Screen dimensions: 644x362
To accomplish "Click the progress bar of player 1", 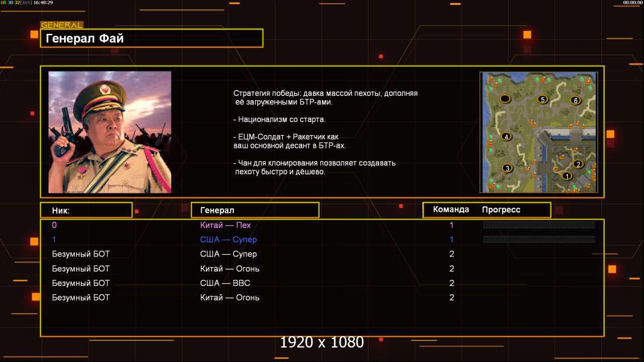I will point(539,239).
